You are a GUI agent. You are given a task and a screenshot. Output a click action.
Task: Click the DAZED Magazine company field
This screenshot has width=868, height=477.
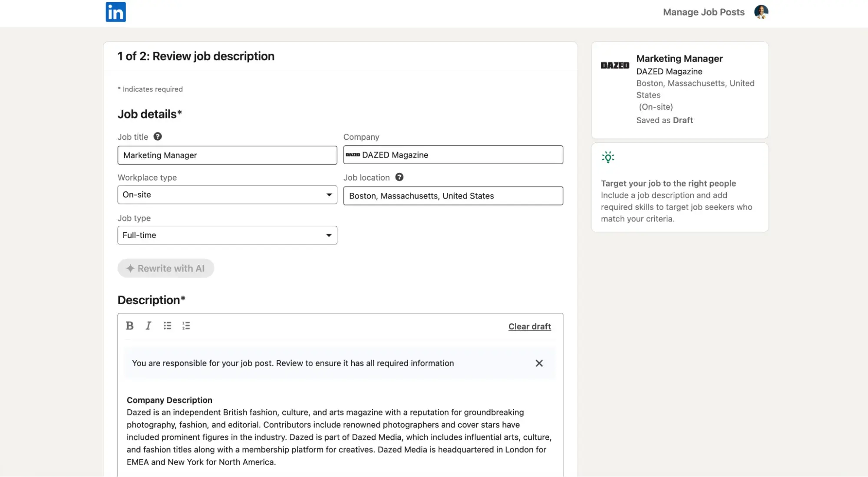coord(453,155)
